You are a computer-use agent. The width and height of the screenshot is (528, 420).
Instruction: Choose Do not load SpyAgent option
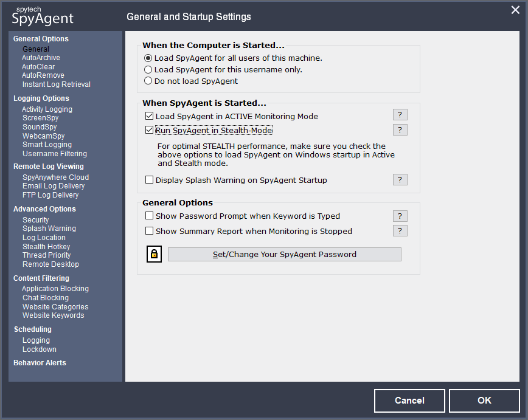[191, 81]
